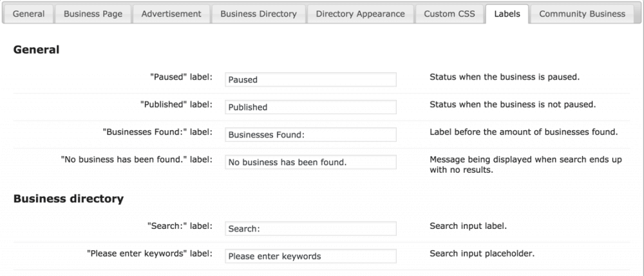Go to the Business Directory tab
This screenshot has width=644, height=276.
[x=258, y=14]
